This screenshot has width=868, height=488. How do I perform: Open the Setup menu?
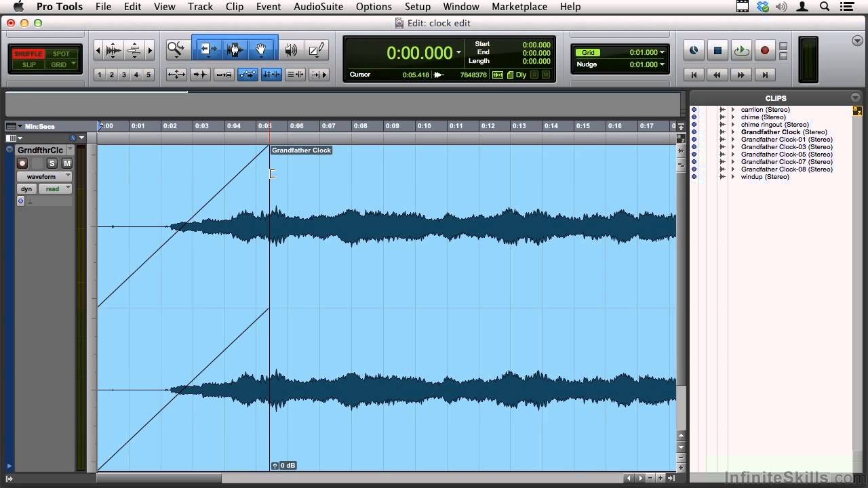418,7
